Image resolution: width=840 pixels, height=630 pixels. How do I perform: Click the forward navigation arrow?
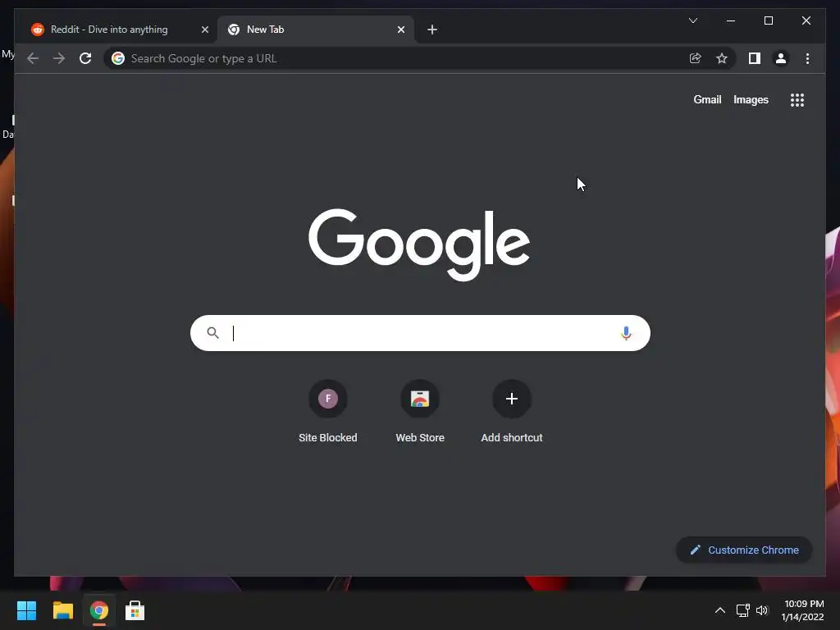pos(59,58)
